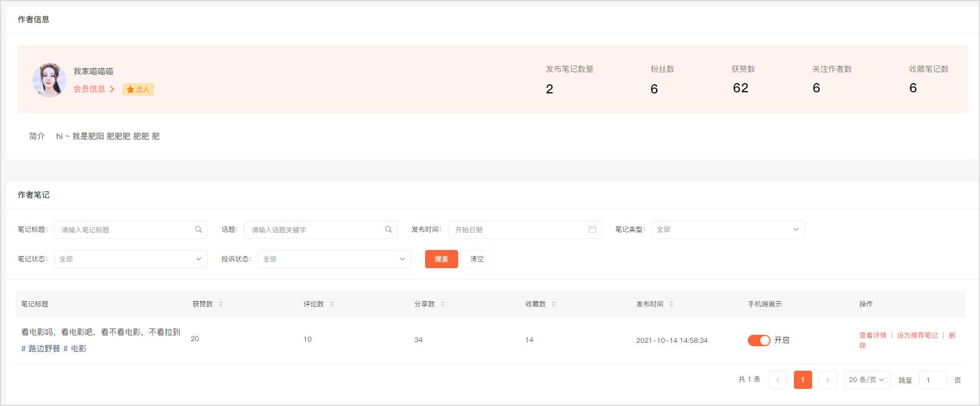This screenshot has width=980, height=406.
Task: Change the 20 items per page selector
Action: pyautogui.click(x=866, y=380)
